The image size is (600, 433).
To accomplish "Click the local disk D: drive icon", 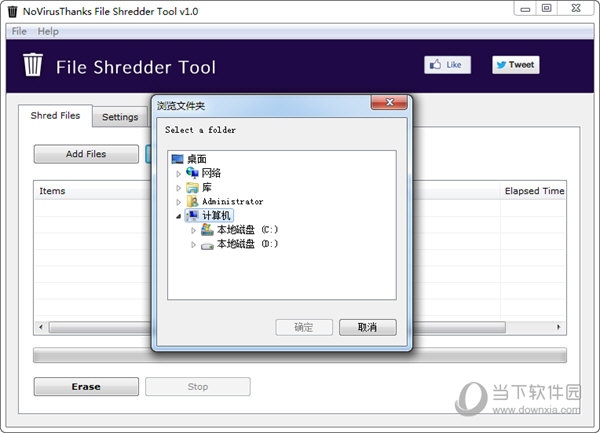I will pyautogui.click(x=207, y=243).
